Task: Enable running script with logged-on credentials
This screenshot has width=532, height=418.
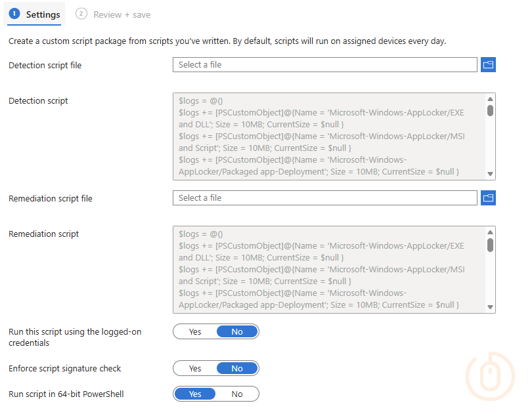Action: pyautogui.click(x=194, y=331)
